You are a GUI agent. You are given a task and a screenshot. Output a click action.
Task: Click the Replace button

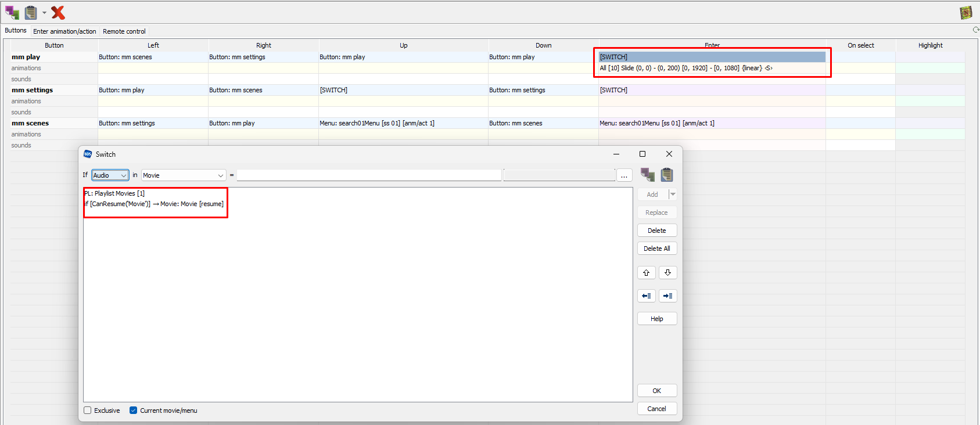click(657, 212)
